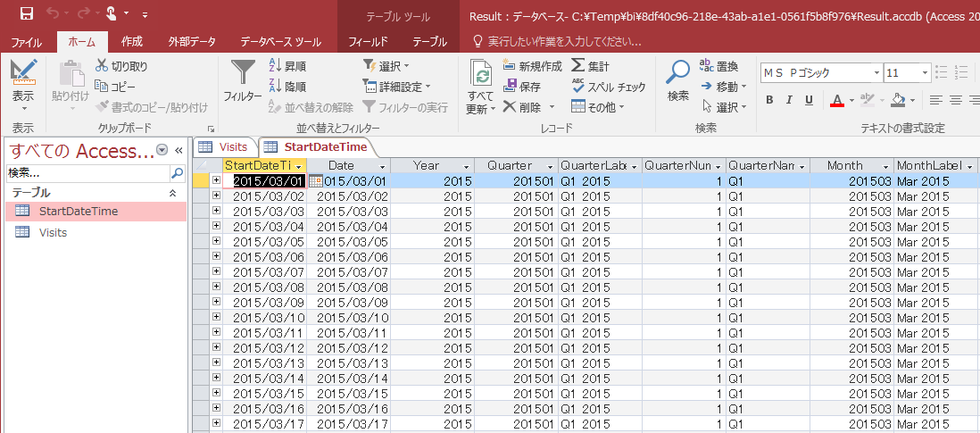Click the large フィルター funnel icon
The height and width of the screenshot is (433, 980).
tap(243, 73)
